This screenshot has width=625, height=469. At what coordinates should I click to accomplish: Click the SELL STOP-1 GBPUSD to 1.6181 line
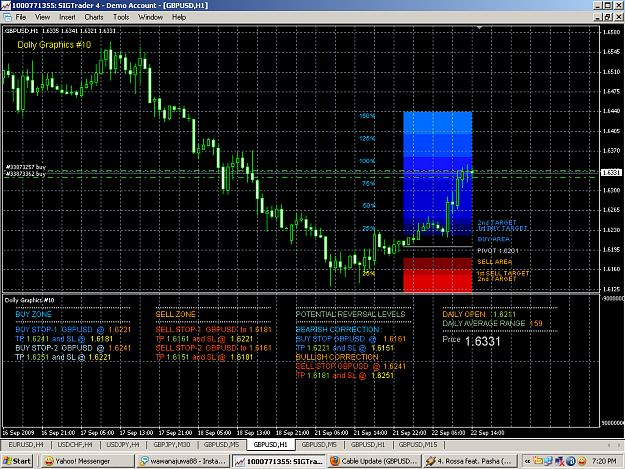(x=213, y=330)
